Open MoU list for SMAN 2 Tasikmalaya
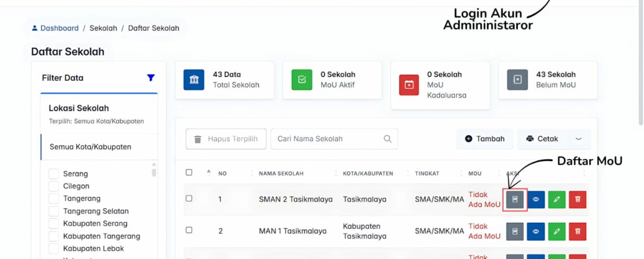 [515, 200]
